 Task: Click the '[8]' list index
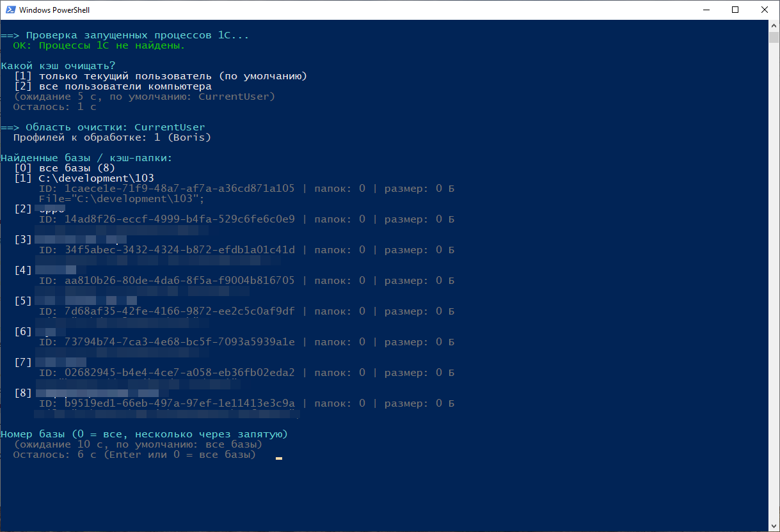(x=23, y=393)
